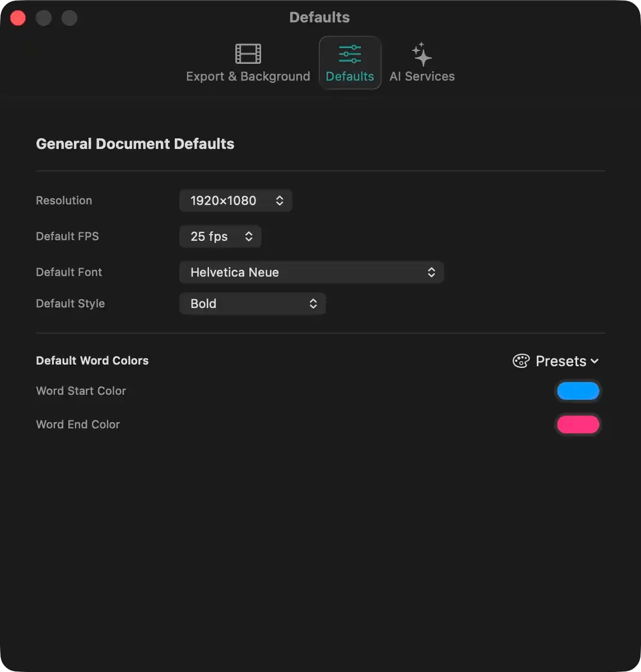This screenshot has width=641, height=672.
Task: Open the Default FPS 25 fps dropdown
Action: coord(220,236)
